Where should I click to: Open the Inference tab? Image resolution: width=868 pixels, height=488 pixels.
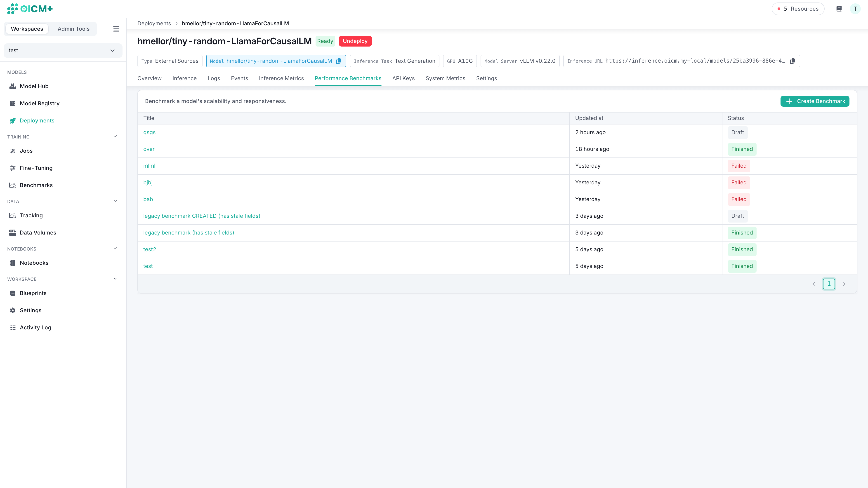click(184, 78)
